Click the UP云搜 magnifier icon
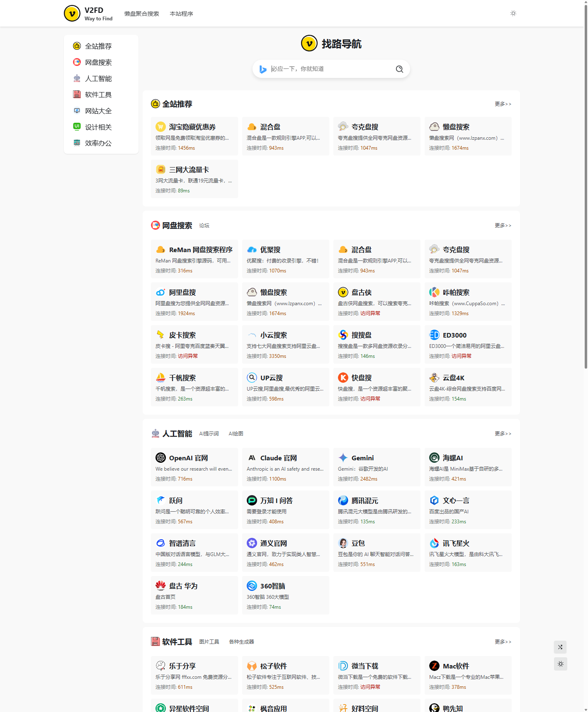This screenshot has height=712, width=588. [x=252, y=378]
